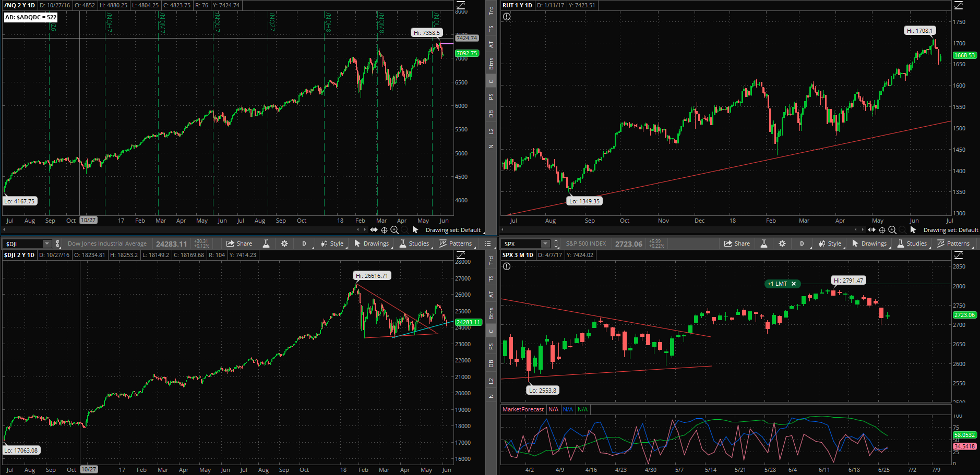Click the green 2723.06 price bubble on the SPX axis
Image resolution: width=980 pixels, height=475 pixels.
tap(965, 315)
